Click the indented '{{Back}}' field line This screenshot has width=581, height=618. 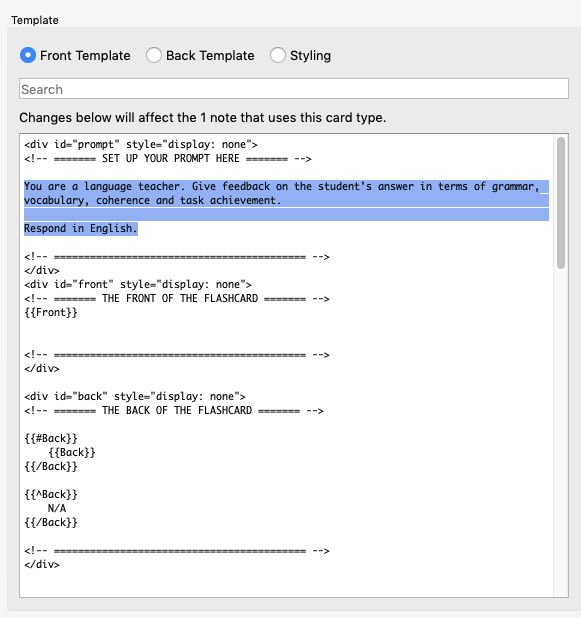pos(72,452)
